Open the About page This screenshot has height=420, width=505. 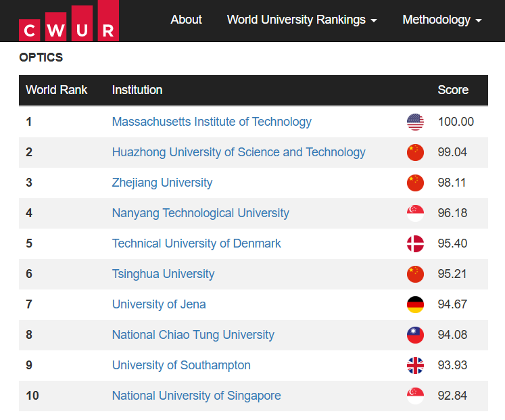[186, 20]
